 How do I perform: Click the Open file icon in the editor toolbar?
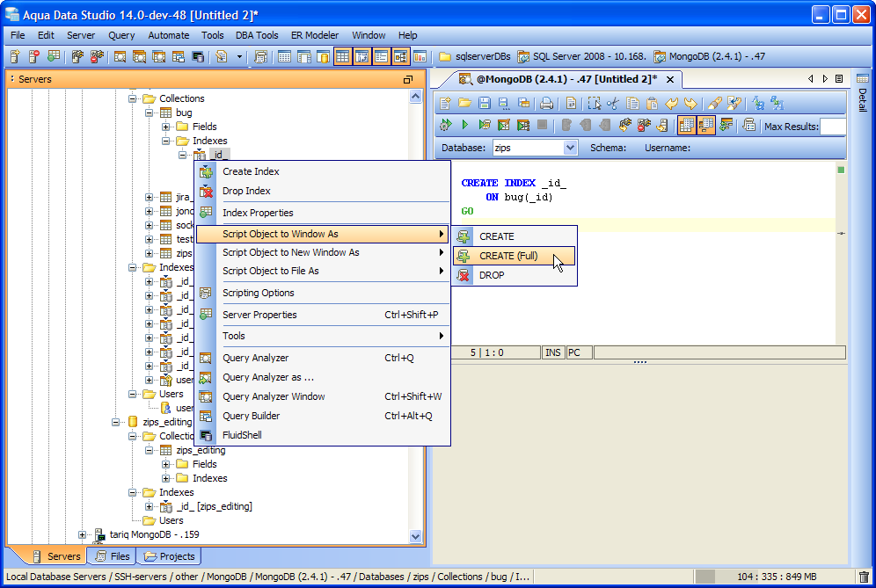point(464,104)
